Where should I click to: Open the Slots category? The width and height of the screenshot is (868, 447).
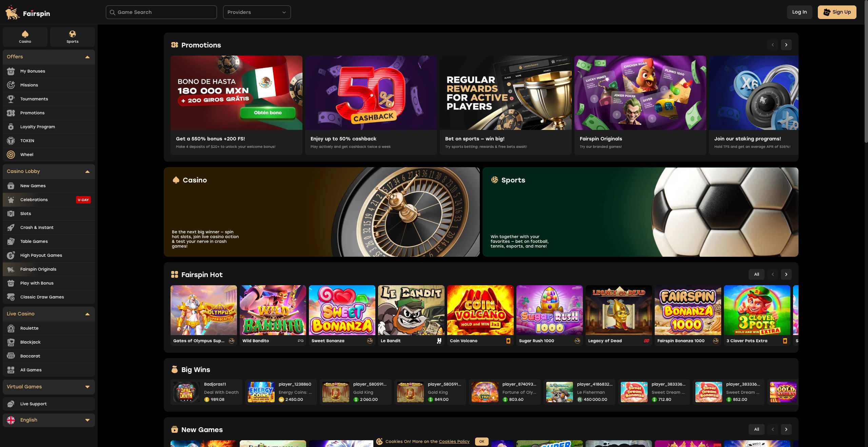click(25, 213)
